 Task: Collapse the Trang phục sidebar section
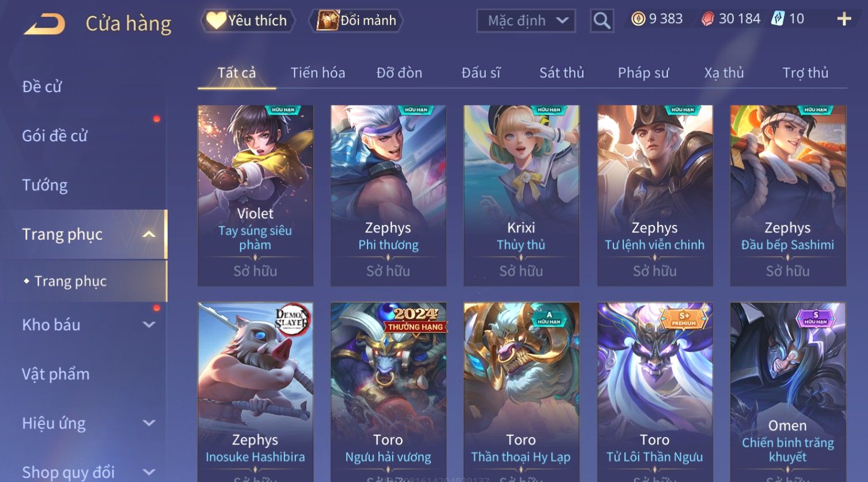tap(149, 234)
